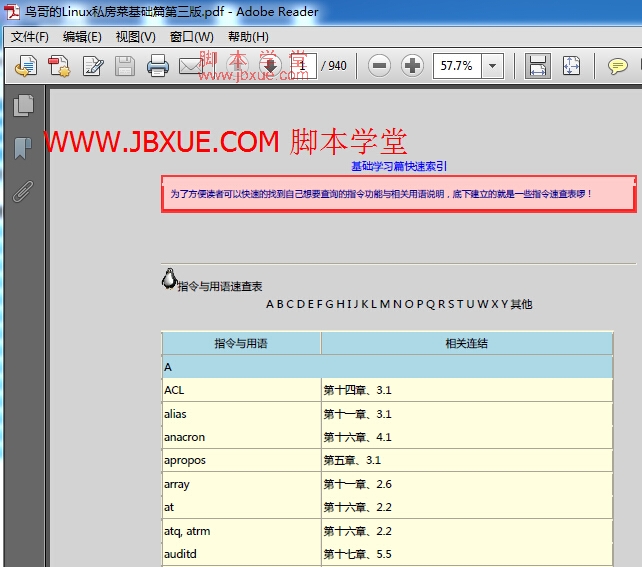Click the Email envelope icon
642x567 pixels.
pyautogui.click(x=190, y=66)
